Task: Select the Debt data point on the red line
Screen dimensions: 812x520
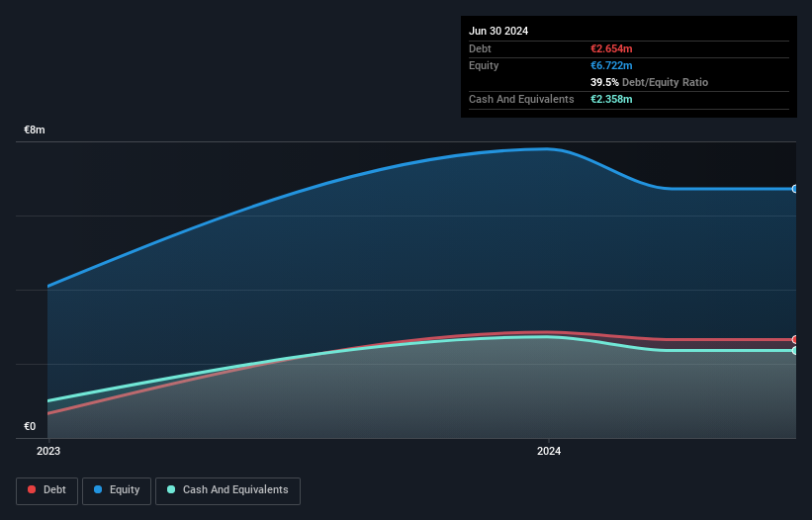Action: (795, 339)
